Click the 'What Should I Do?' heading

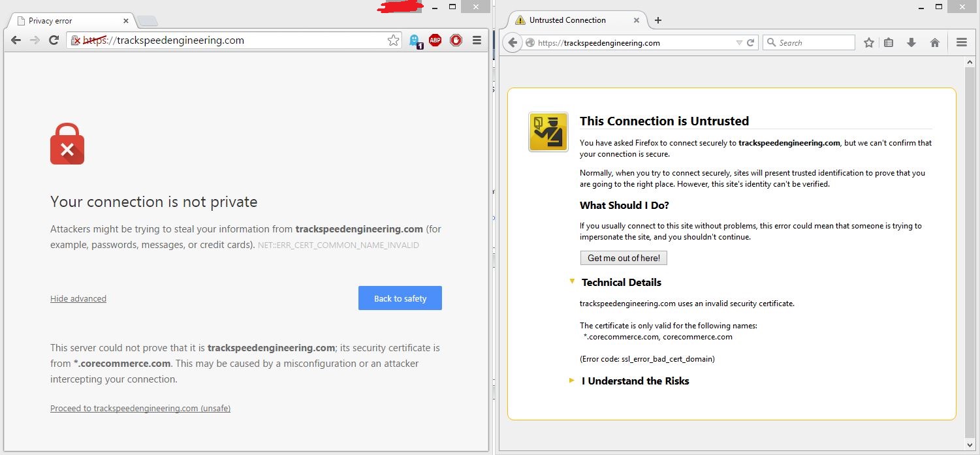tap(624, 206)
